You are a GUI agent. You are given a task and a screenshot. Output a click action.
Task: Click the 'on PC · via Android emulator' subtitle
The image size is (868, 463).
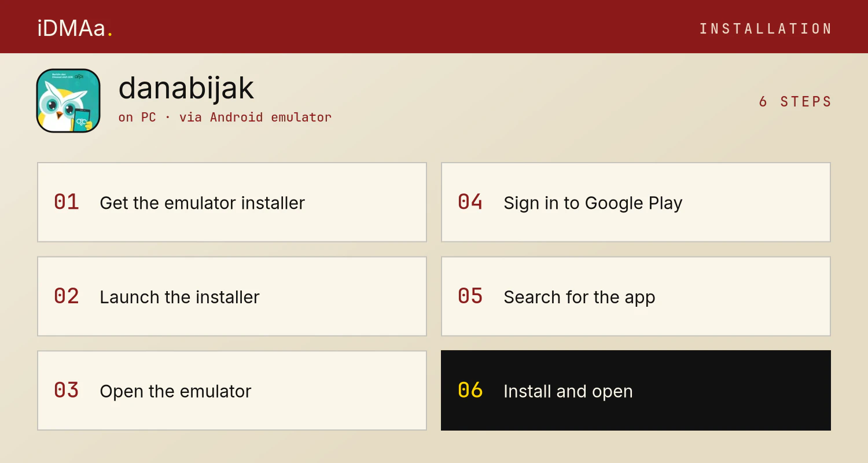[225, 117]
